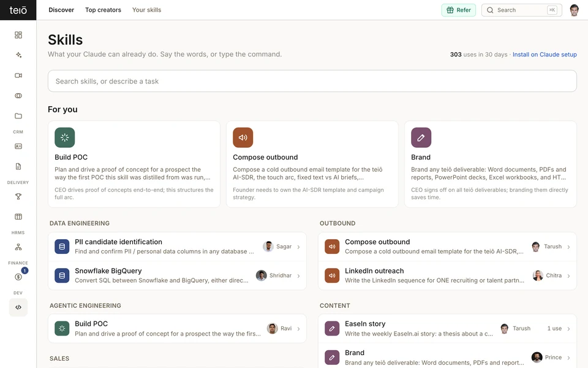Click the ⌘K shortcut badge
This screenshot has width=588, height=368.
(552, 10)
